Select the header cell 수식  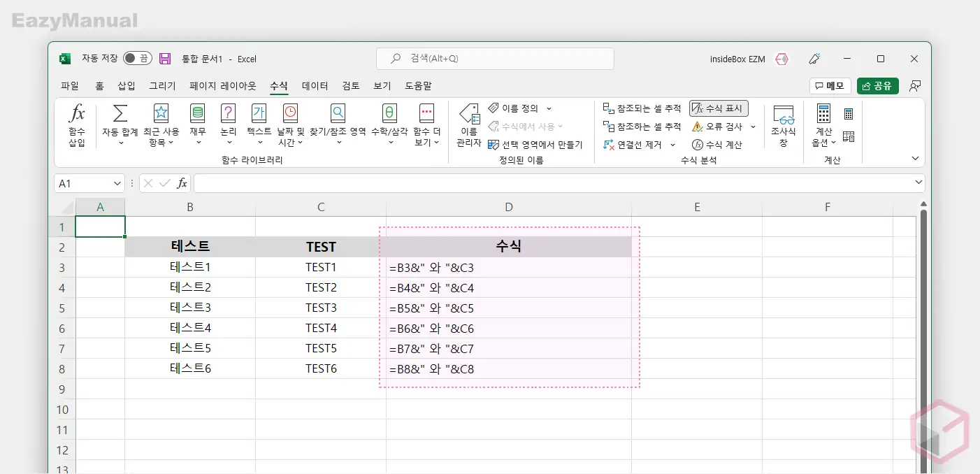point(509,247)
